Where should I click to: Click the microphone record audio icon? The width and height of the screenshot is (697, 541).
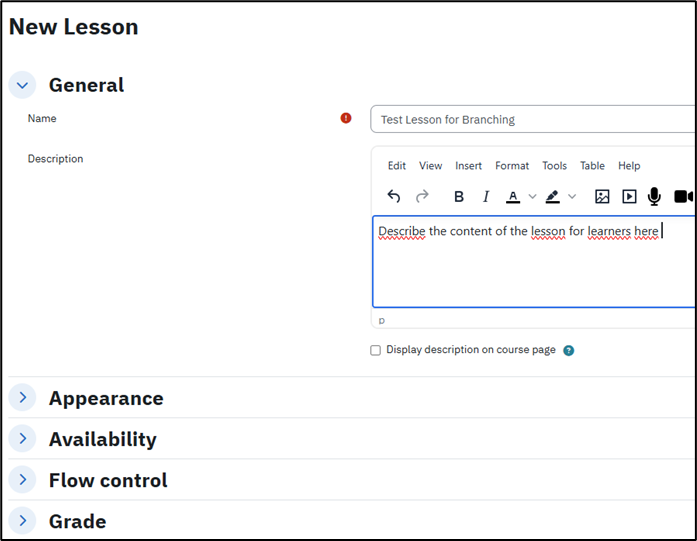pyautogui.click(x=654, y=197)
